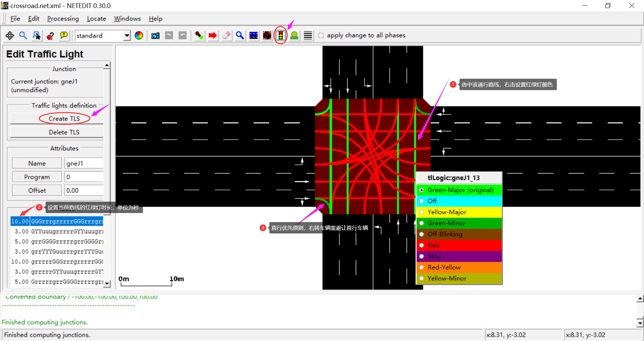Screen dimensions: 644x341
Task: Select the move mode red arrow tool
Action: [x=212, y=35]
